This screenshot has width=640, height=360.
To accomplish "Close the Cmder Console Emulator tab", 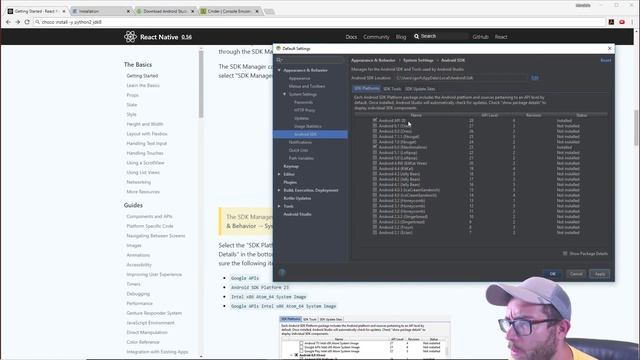I will pos(257,11).
